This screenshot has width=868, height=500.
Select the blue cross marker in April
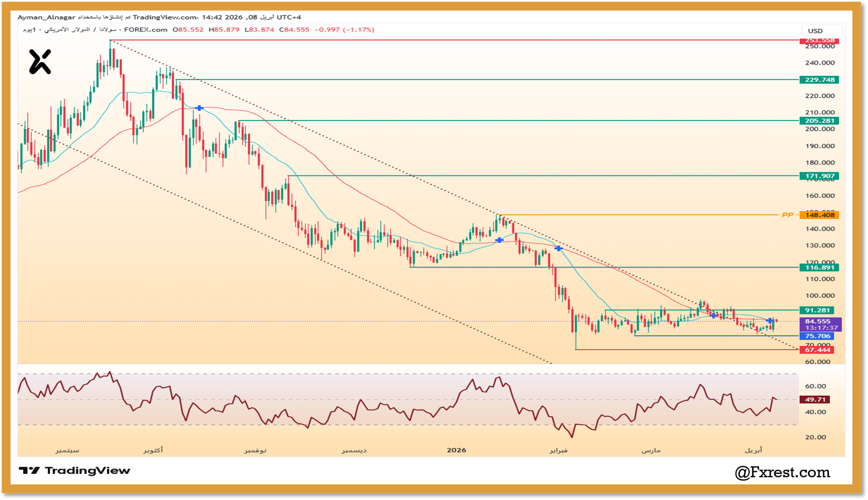coord(770,321)
